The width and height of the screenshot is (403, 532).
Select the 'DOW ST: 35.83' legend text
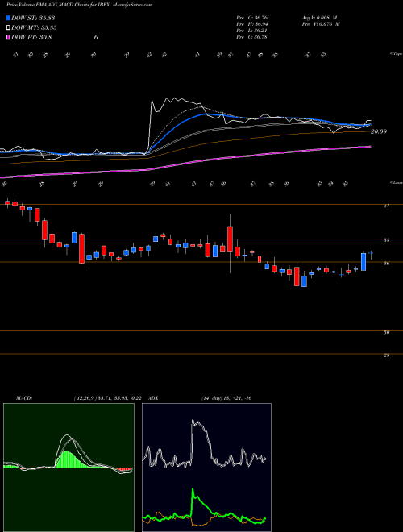point(33,18)
